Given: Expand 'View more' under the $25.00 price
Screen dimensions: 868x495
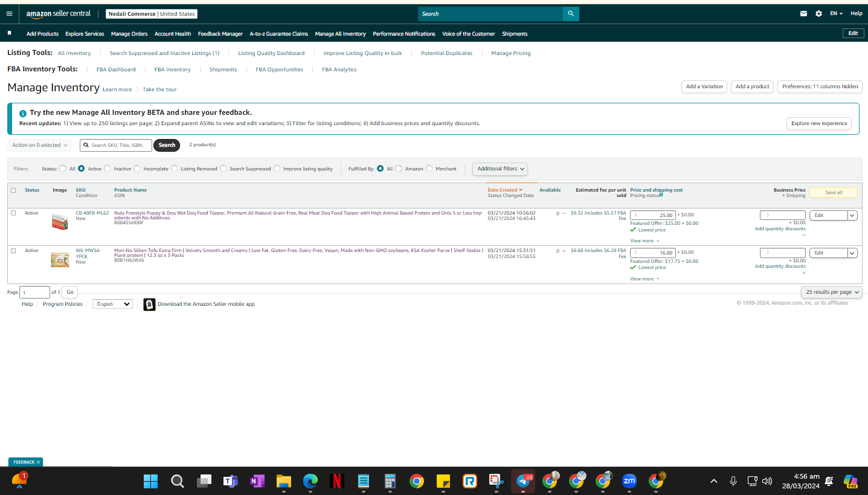Looking at the screenshot, I should 645,241.
